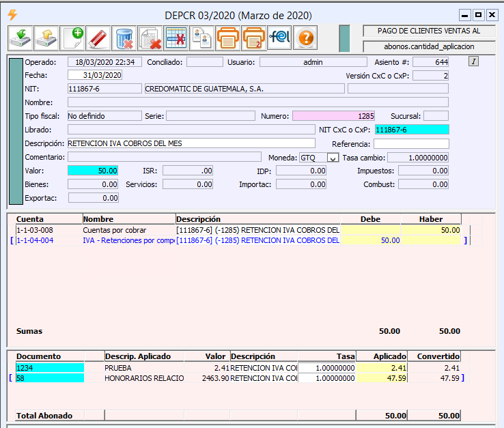
Task: Click the trash bin delete icon
Action: click(124, 38)
